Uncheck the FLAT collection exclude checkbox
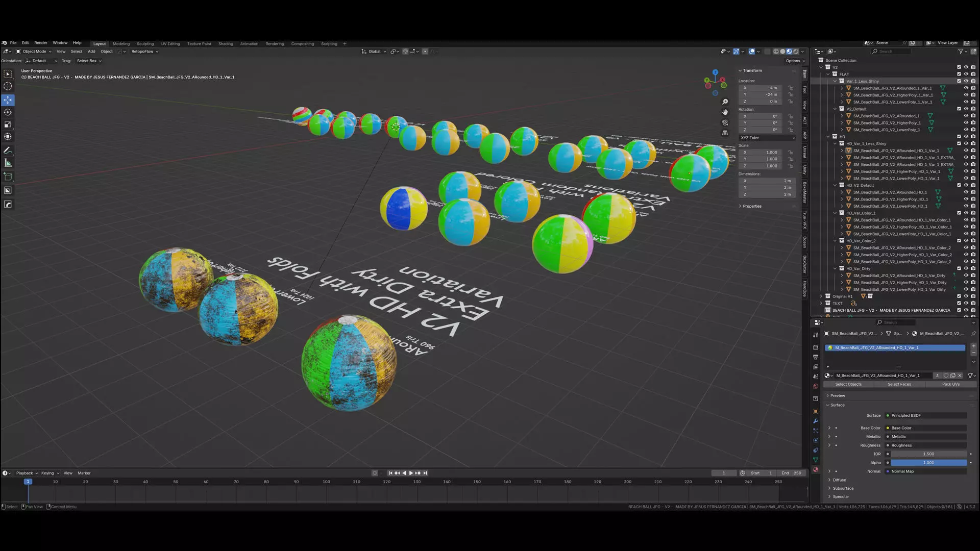980x551 pixels. (x=959, y=74)
